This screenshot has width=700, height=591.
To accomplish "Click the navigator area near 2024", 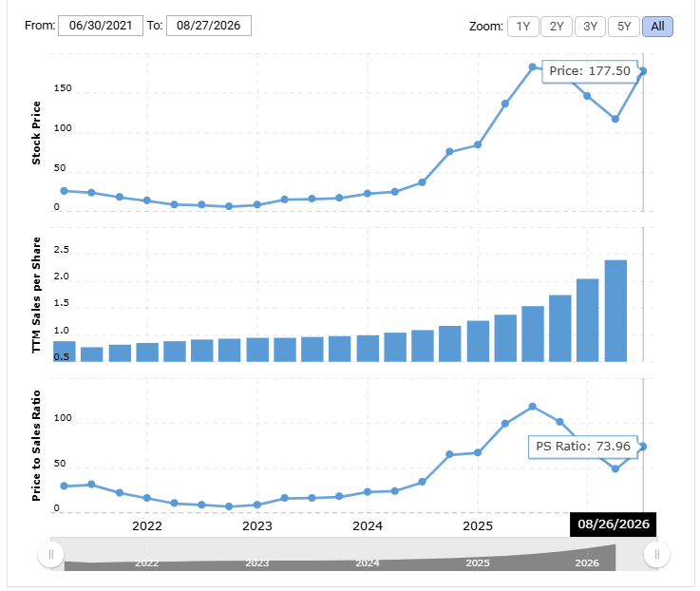I will click(368, 562).
